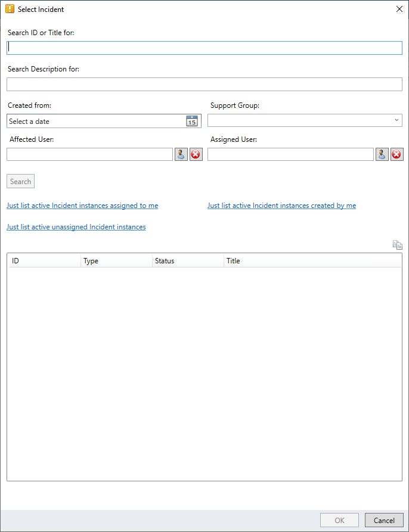This screenshot has width=409, height=532.
Task: Pick a user for Affected User
Action: pos(181,154)
